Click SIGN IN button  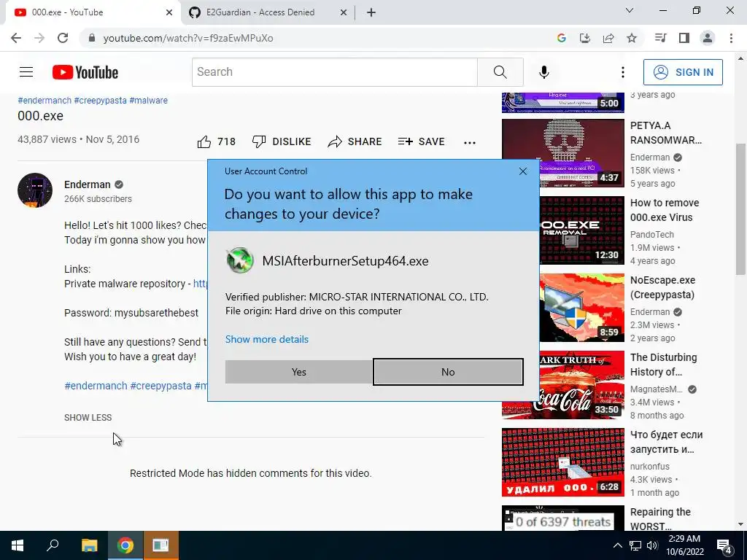(683, 72)
